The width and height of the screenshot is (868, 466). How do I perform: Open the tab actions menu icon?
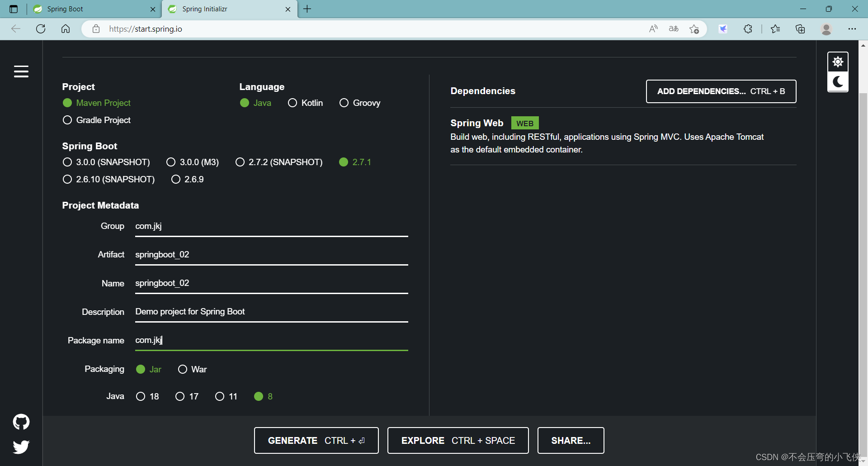coord(14,9)
